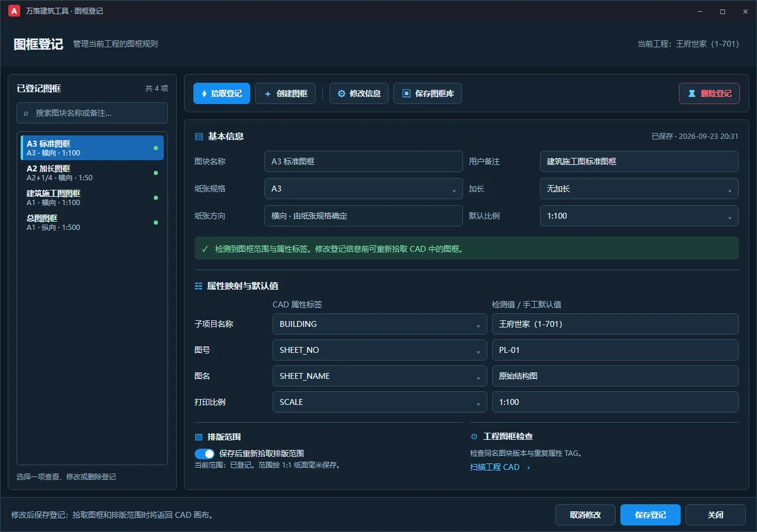The height and width of the screenshot is (532, 757).
Task: Click 共 4 项 count text
Action: click(x=157, y=89)
